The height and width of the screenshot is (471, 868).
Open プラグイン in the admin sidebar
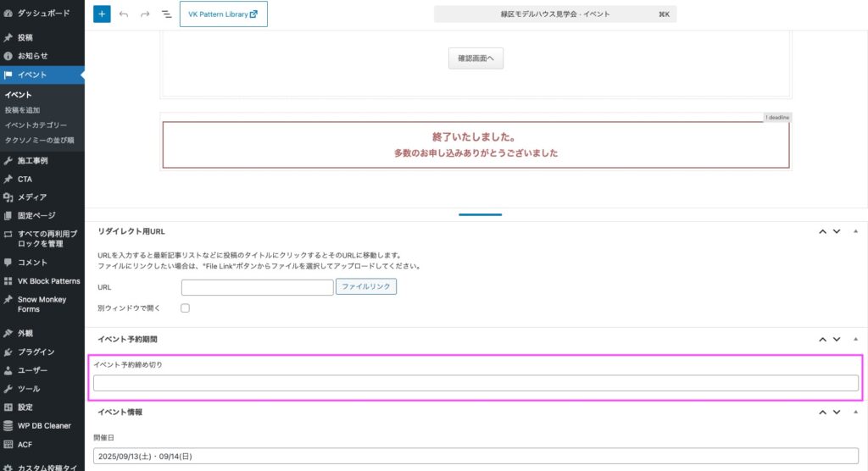pos(36,352)
